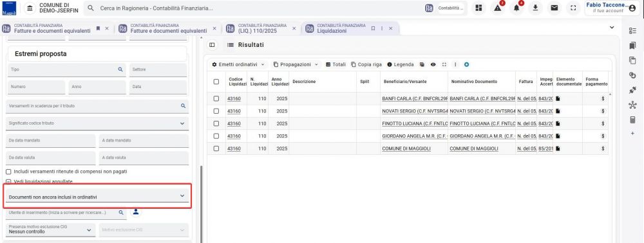Viewport: 644px width, 243px height.
Task: Open FINOTTO LUCIANA nominativo documento link
Action: 482,123
